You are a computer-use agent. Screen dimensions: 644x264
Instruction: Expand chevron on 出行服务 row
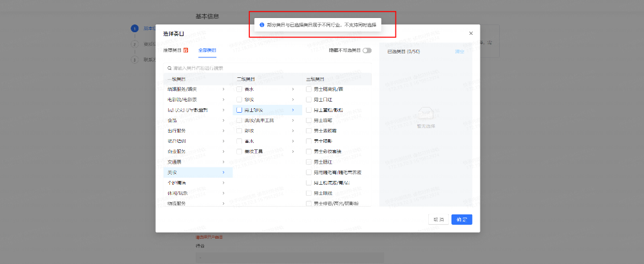point(223,131)
